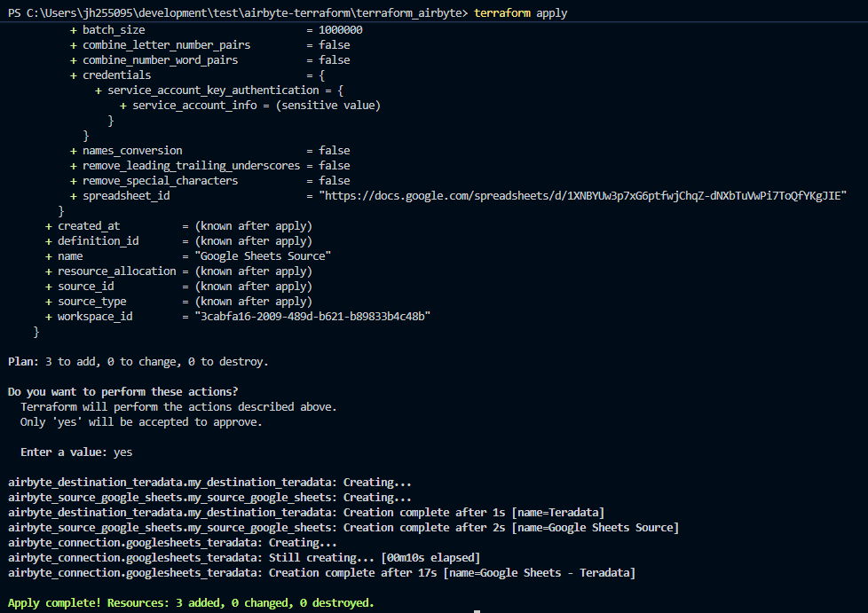This screenshot has height=613, width=868.
Task: Click the combine_letter_number_pairs attribute line
Action: pyautogui.click(x=210, y=45)
